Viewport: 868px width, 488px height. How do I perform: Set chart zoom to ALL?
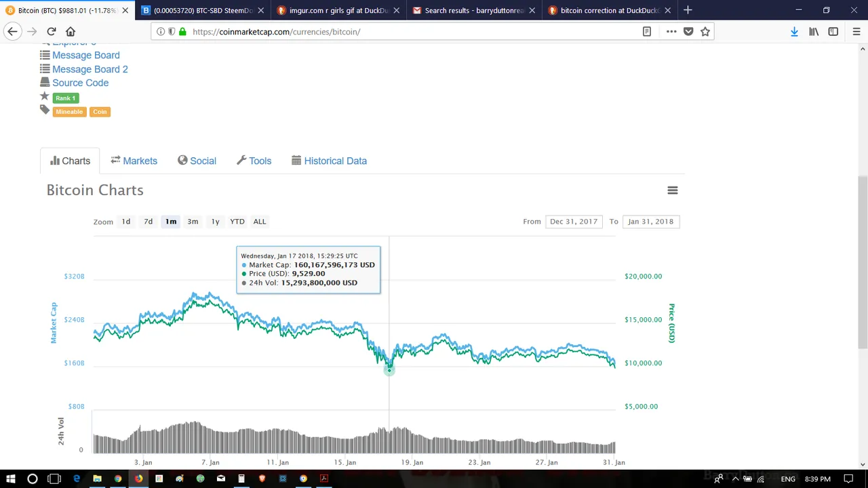[260, 222]
